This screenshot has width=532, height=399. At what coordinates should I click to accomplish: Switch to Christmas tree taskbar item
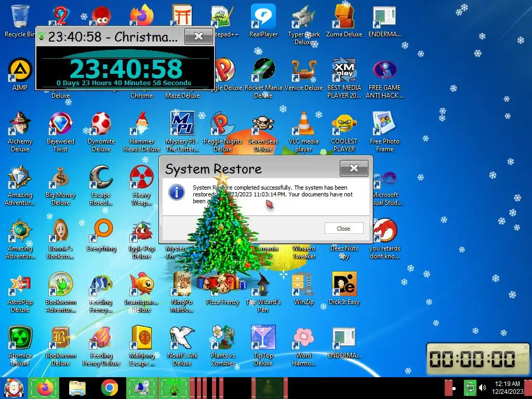click(x=175, y=388)
